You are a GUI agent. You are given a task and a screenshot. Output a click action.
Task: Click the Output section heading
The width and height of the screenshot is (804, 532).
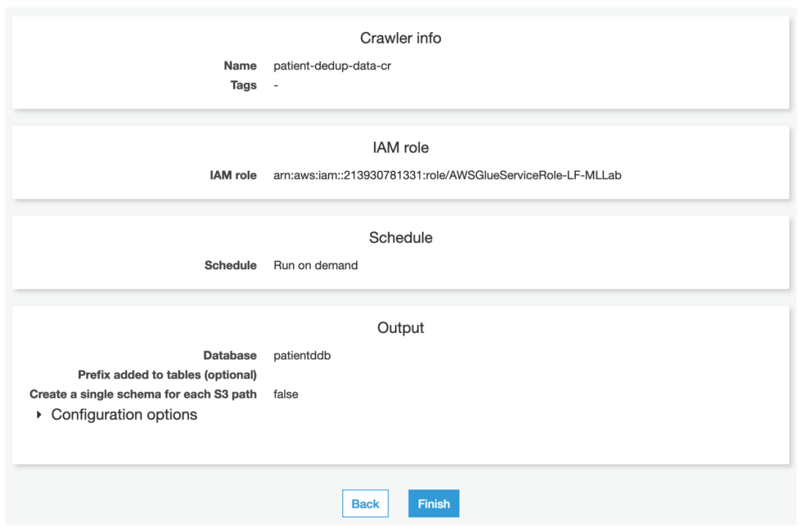click(400, 327)
